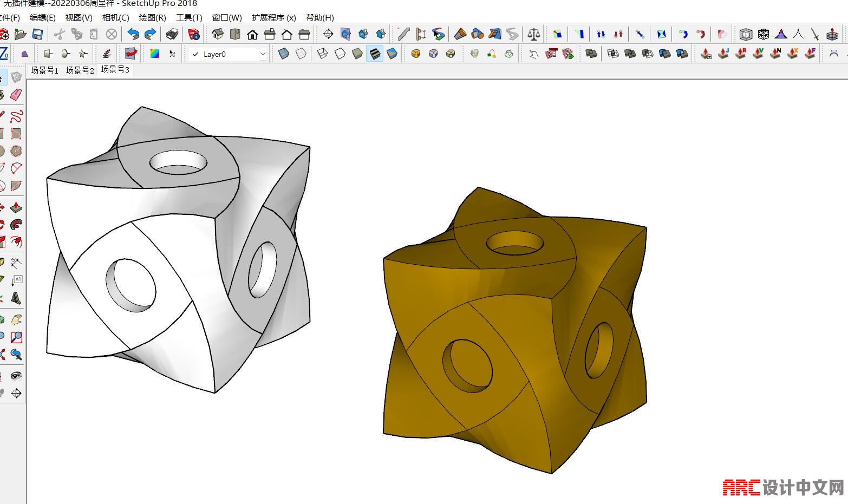Screen dimensions: 848x504
Task: Enable Shaded With Textures style
Action: pos(375,54)
